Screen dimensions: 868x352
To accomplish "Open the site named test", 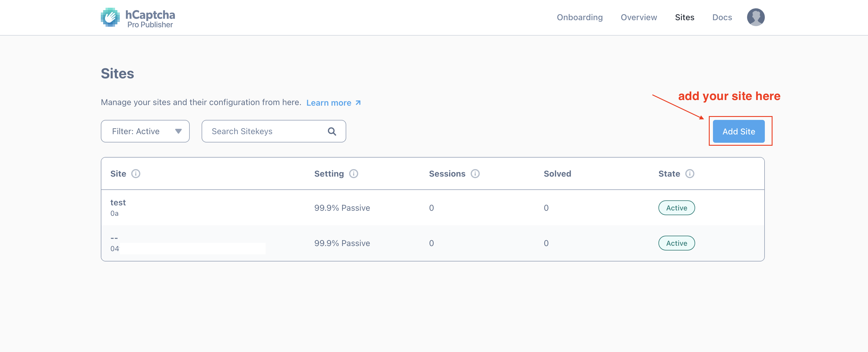I will click(x=118, y=202).
